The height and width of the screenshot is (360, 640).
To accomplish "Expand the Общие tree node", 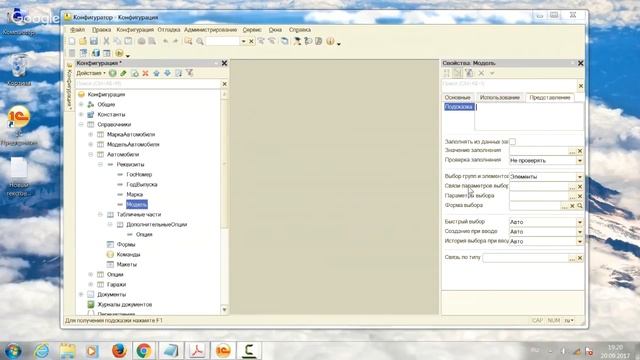I will (81, 104).
